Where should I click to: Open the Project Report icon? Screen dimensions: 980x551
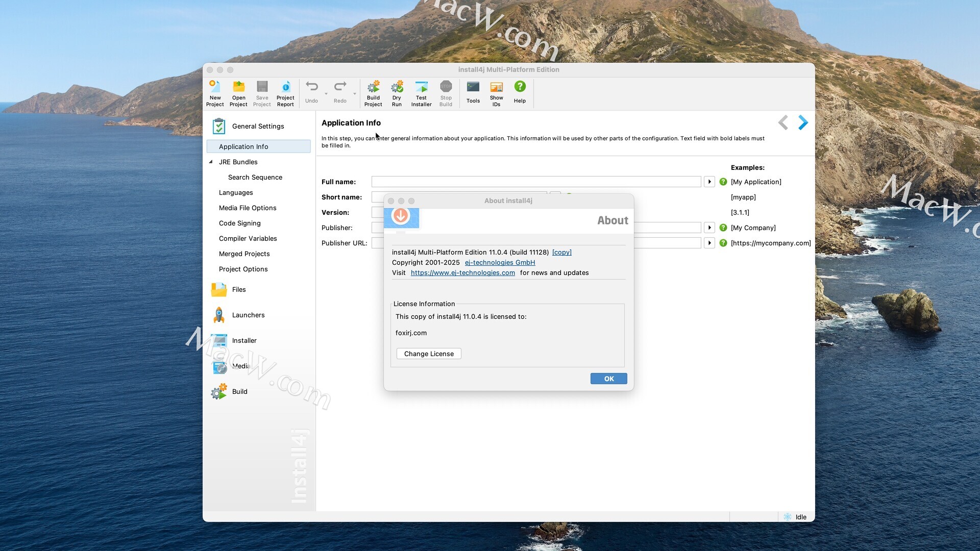point(285,93)
